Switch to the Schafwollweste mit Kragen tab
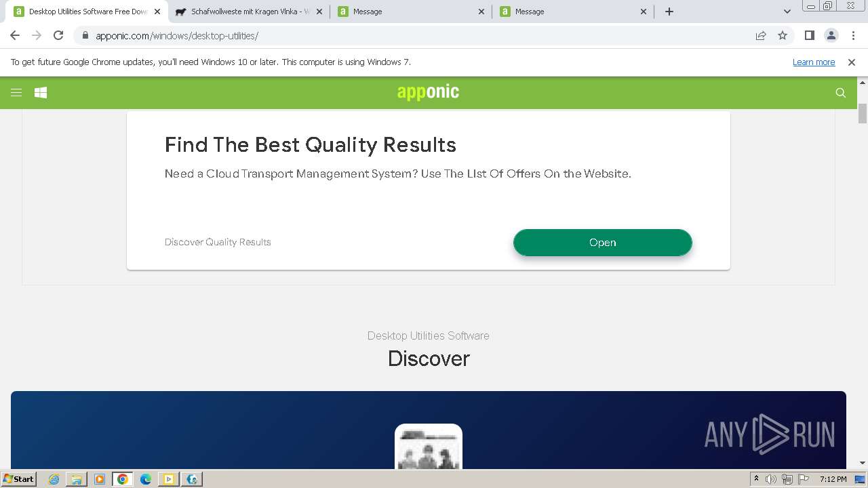The height and width of the screenshot is (488, 868). click(x=250, y=12)
